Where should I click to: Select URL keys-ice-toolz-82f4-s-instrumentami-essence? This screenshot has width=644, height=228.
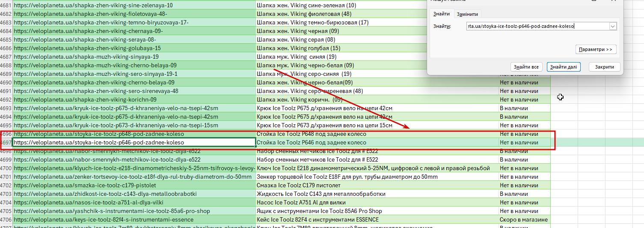click(134, 219)
